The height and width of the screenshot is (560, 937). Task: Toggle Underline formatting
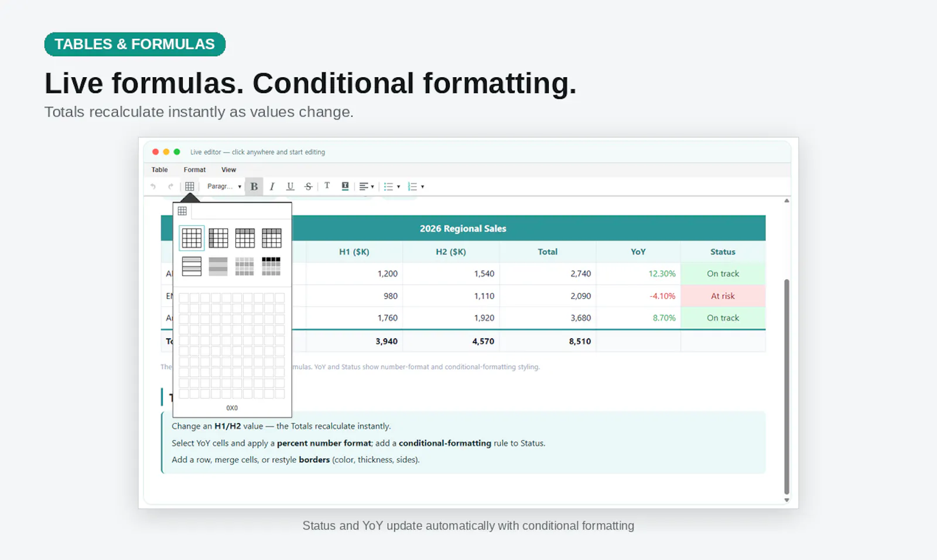tap(290, 187)
